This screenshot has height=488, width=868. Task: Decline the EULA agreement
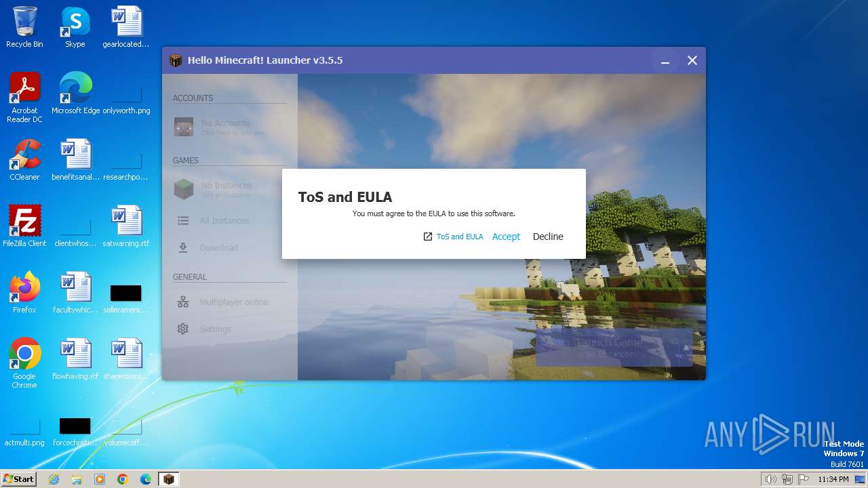point(548,237)
